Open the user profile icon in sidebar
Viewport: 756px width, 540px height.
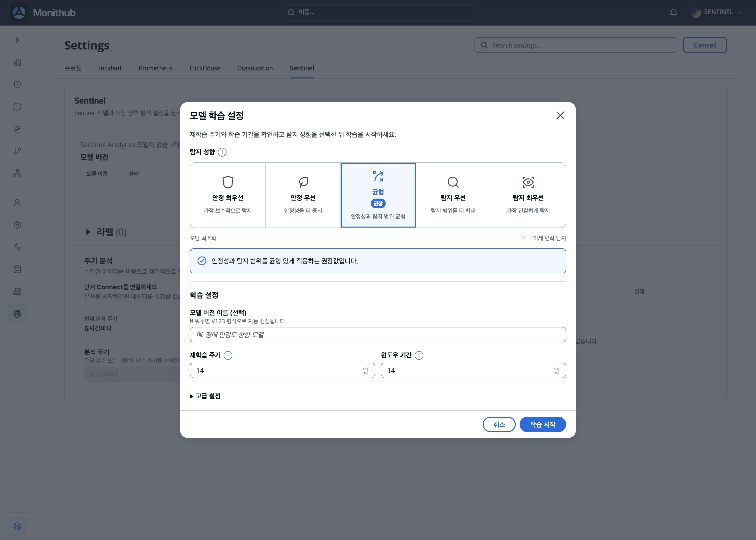(17, 203)
